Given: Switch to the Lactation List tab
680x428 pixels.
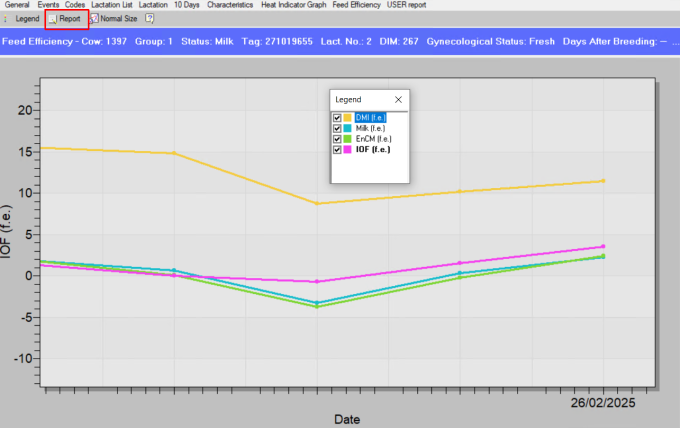Looking at the screenshot, I should [x=111, y=5].
